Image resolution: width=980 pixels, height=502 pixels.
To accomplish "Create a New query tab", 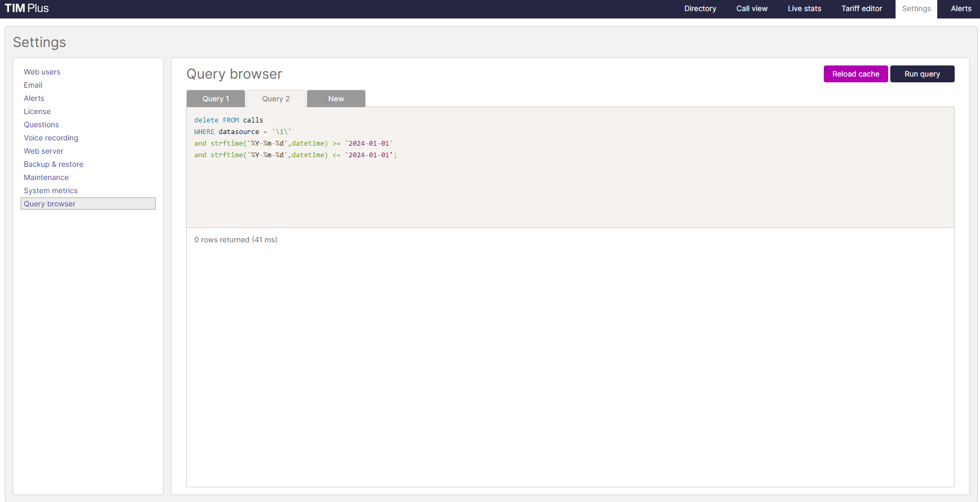I will click(336, 99).
